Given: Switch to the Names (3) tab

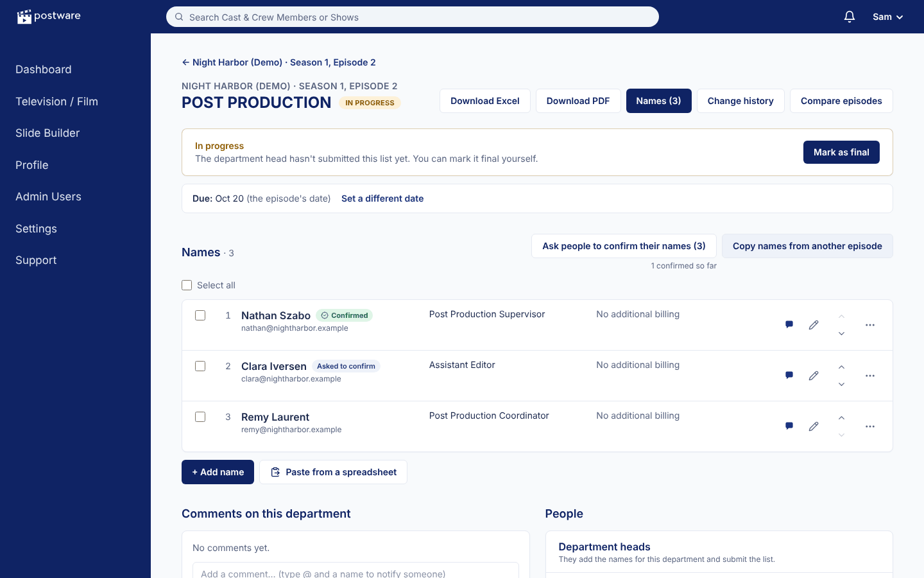Looking at the screenshot, I should point(658,101).
